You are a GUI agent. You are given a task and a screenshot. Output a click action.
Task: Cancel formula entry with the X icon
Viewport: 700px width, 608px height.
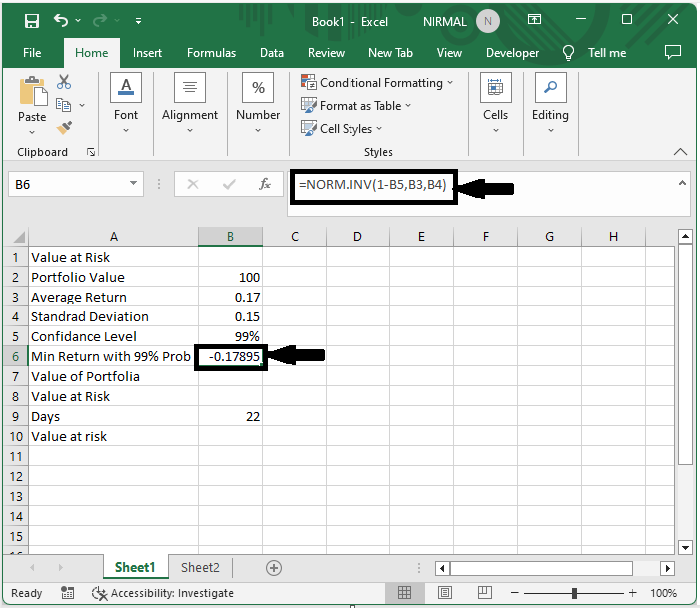(193, 184)
